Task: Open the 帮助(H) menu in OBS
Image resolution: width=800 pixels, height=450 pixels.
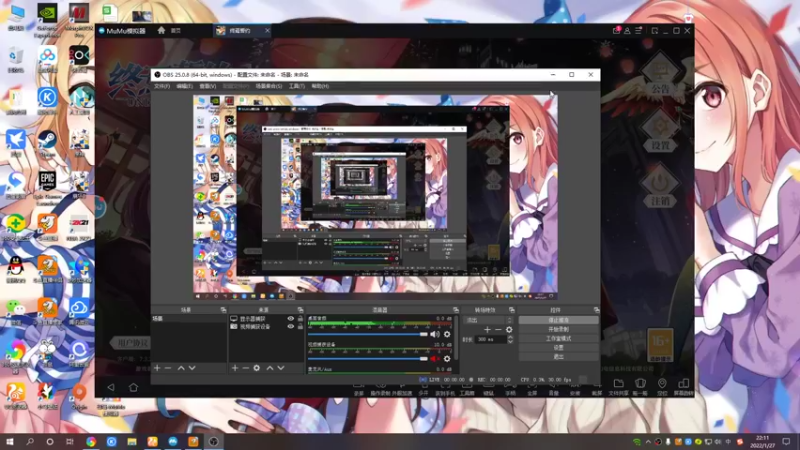Action: [x=320, y=86]
